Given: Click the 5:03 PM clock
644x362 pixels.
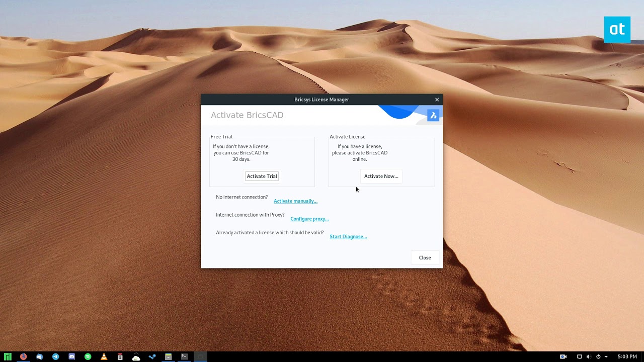Looking at the screenshot, I should pos(627,356).
